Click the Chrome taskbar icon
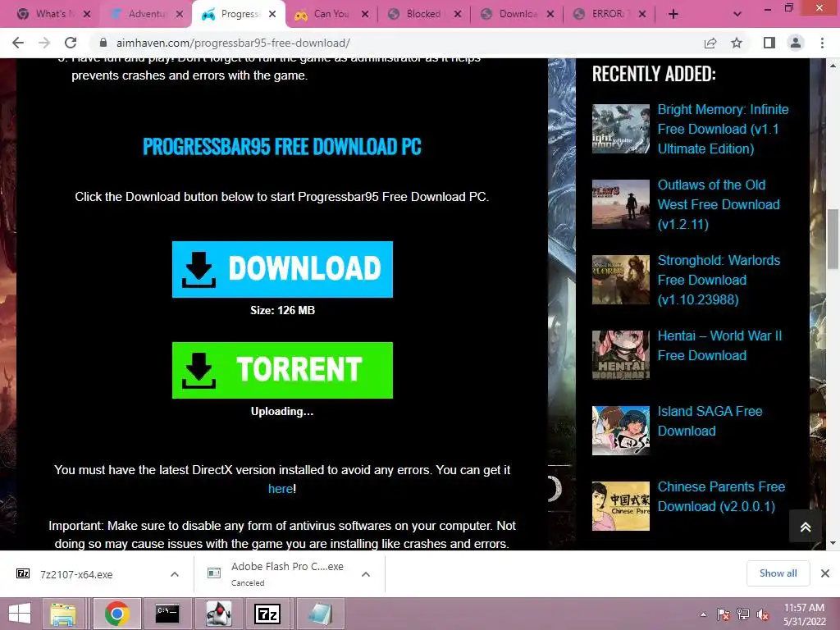 point(116,614)
